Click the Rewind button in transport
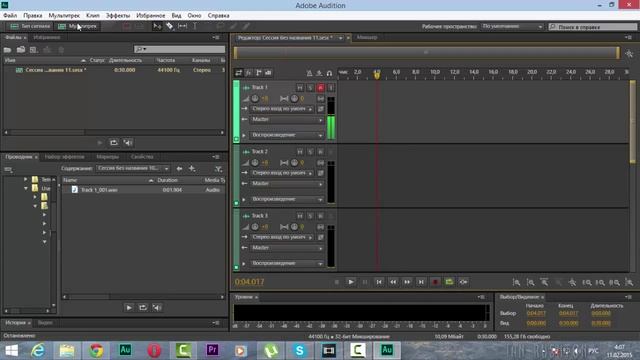Screen dimensions: 640x360 [393, 282]
